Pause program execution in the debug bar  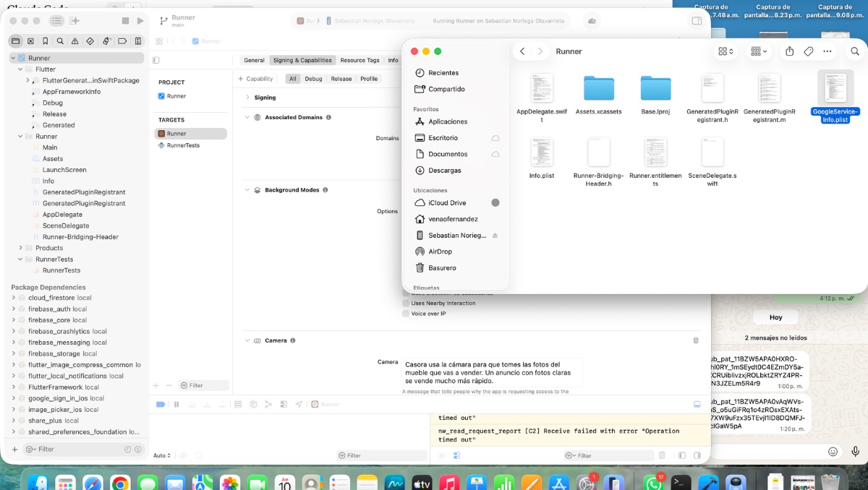[176, 404]
